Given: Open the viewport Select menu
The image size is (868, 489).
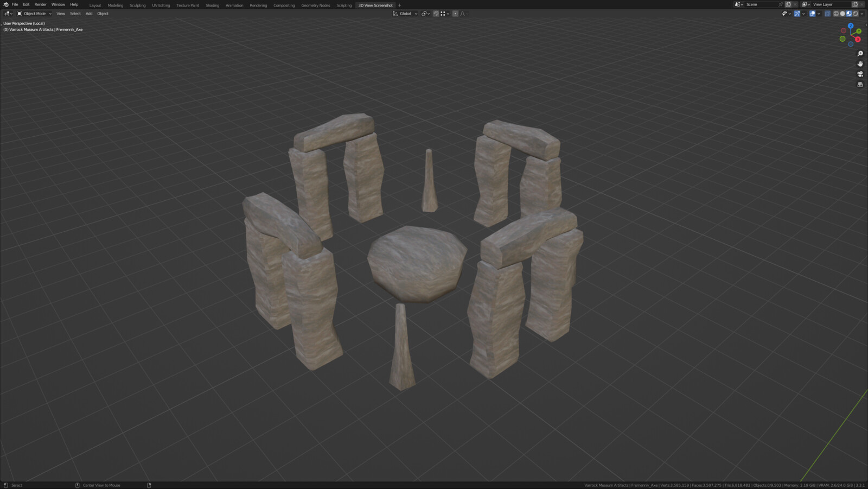Looking at the screenshot, I should pos(75,14).
